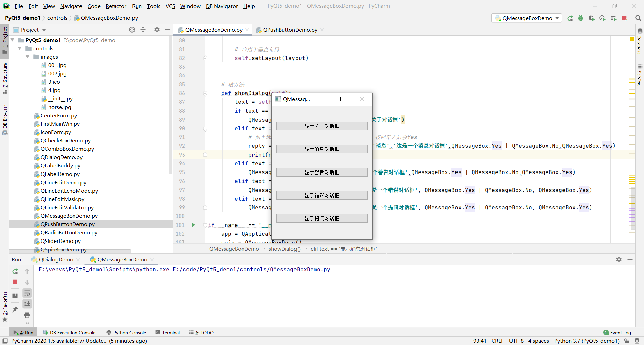Open the profiler run icon in the toolbar
This screenshot has height=345, width=644.
602,18
